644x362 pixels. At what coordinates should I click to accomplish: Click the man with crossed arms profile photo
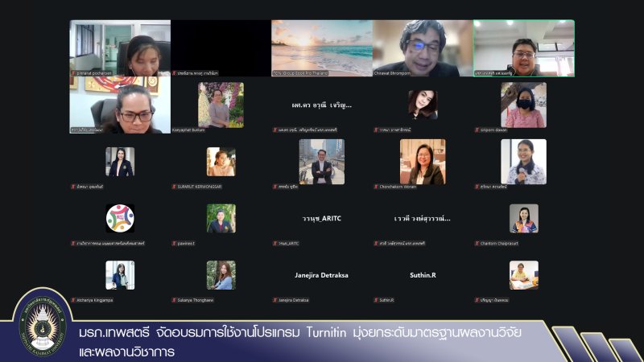[x=321, y=162]
